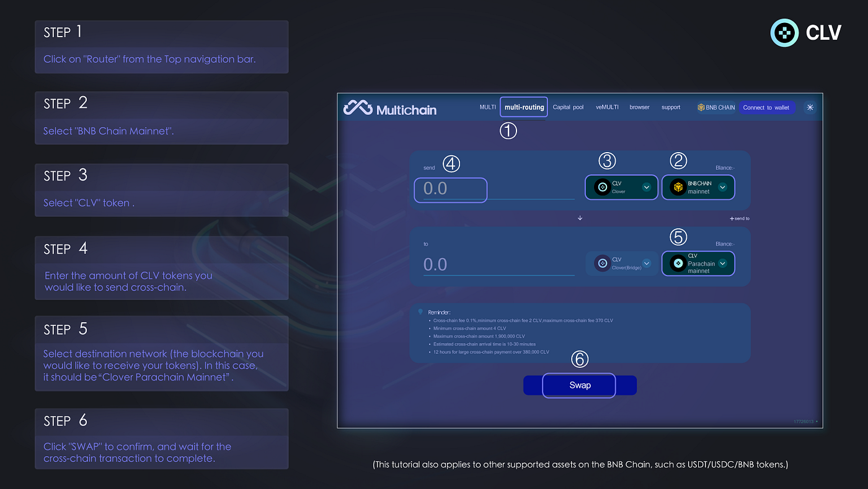
Task: Click 'Maximum cross-chain amount 1,900,000 CLV' text
Action: [479, 336]
